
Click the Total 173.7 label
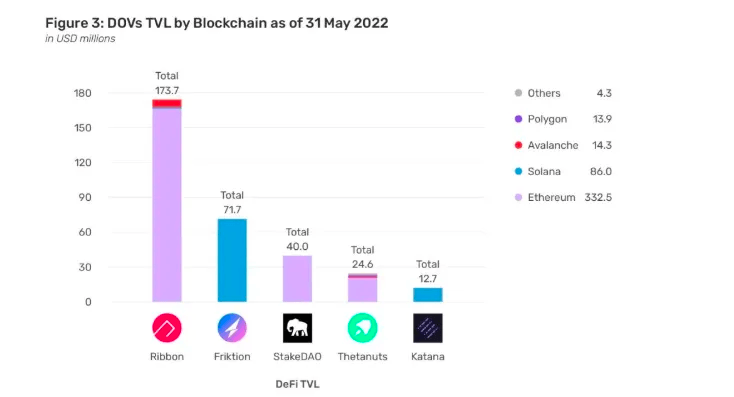[167, 83]
